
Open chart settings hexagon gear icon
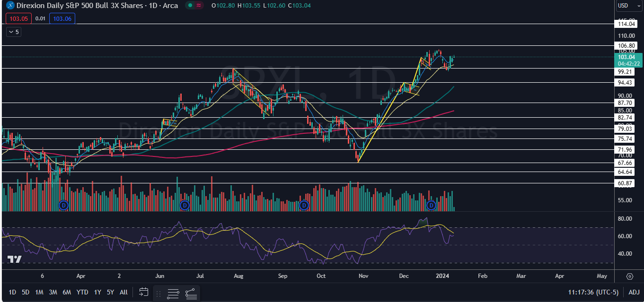coord(630,276)
